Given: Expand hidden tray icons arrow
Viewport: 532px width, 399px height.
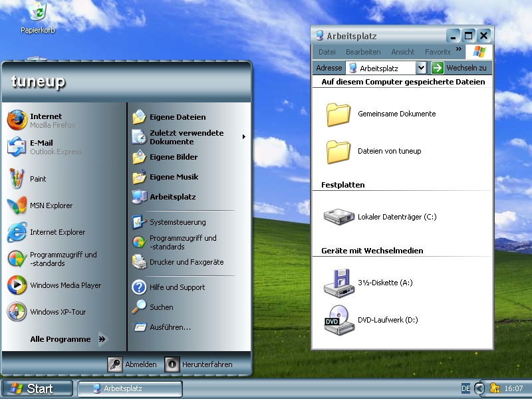Looking at the screenshot, I should pos(479,388).
